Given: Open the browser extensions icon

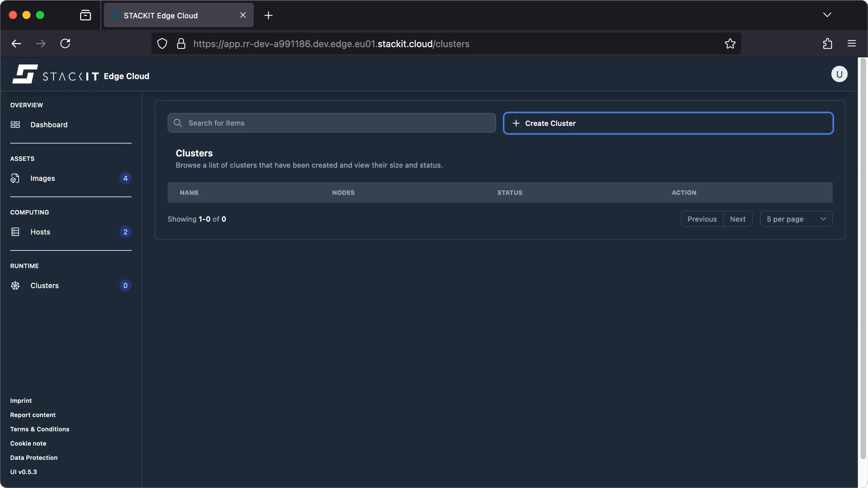Looking at the screenshot, I should (827, 43).
